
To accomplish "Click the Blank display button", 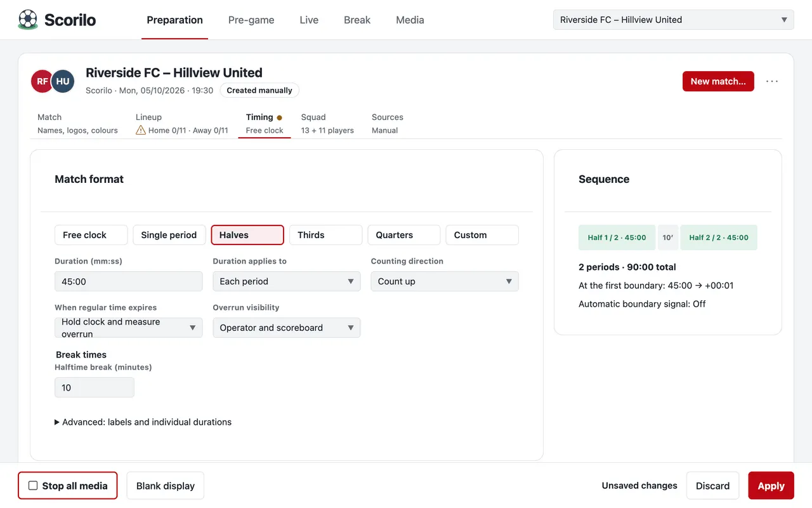I will click(x=165, y=486).
